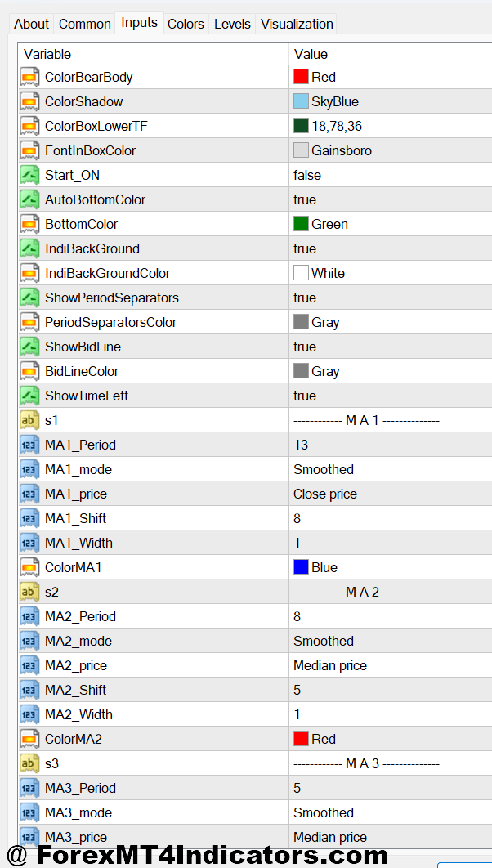Click the Variable column header

[47, 54]
